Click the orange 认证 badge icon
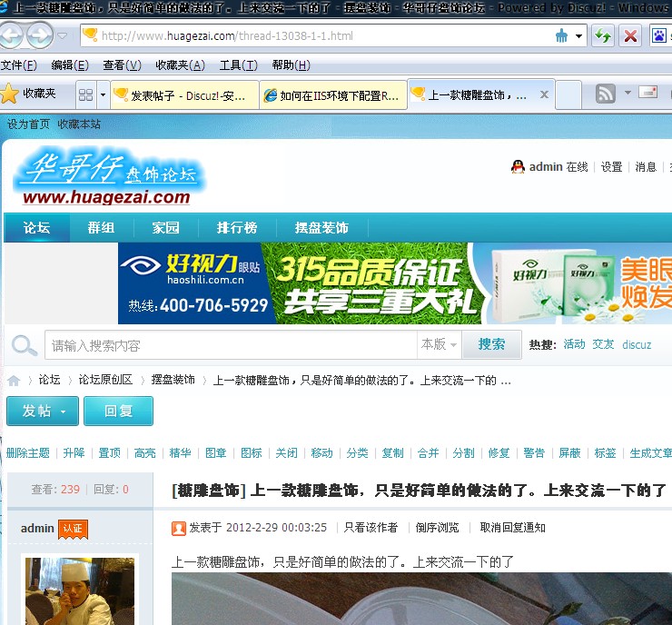This screenshot has height=625, width=672. [73, 529]
